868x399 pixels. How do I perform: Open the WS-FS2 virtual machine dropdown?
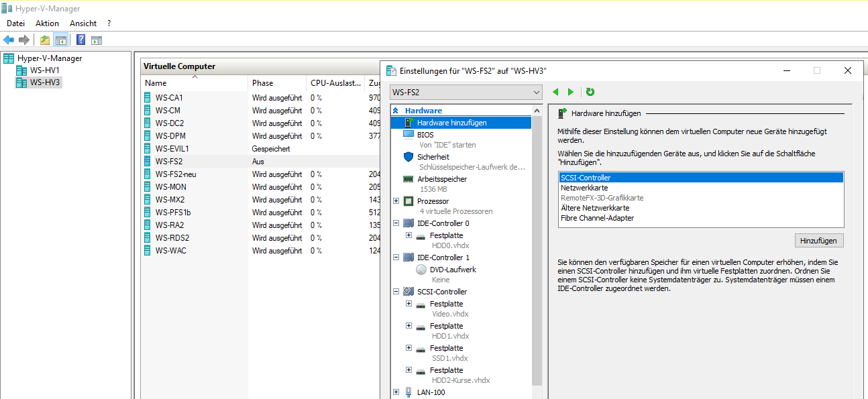click(x=466, y=92)
